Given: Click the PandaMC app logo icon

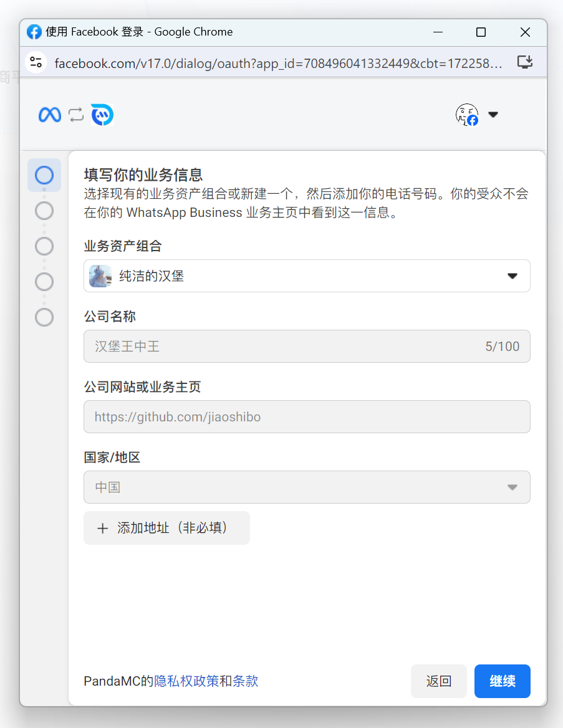Looking at the screenshot, I should click(102, 115).
